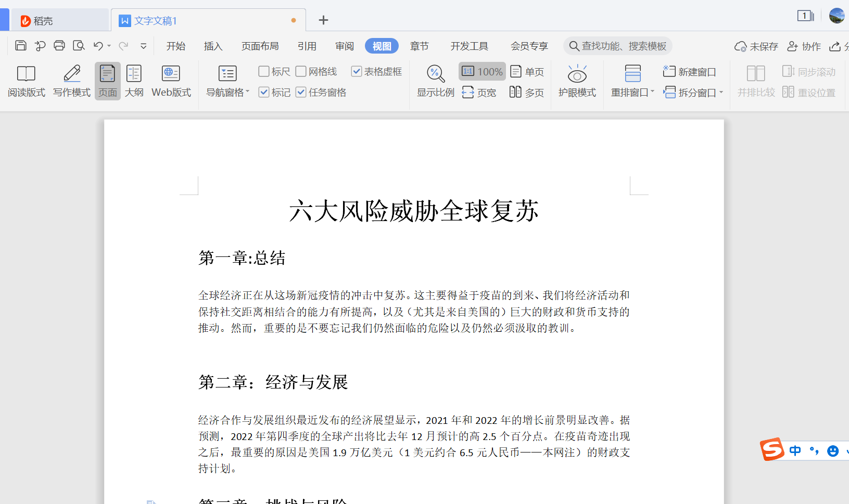Switch document to 多页 multi-page view
The image size is (849, 504).
pos(527,92)
